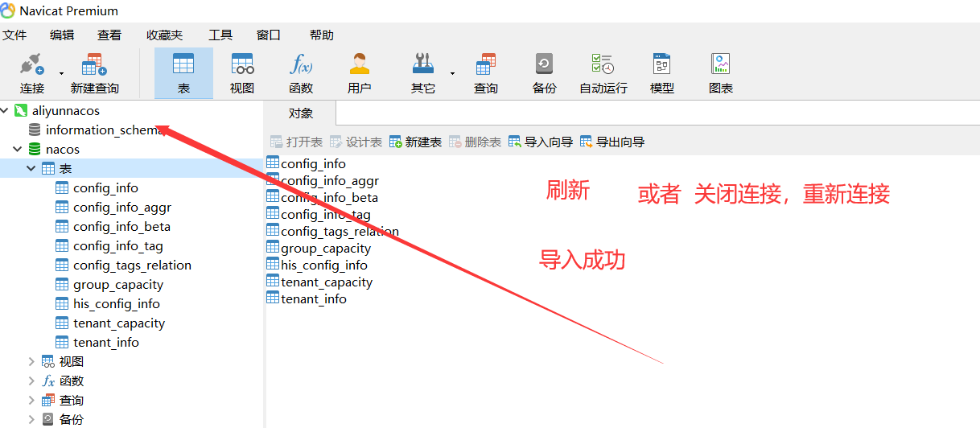
Task: Open the 收藏夹 menu
Action: (165, 35)
